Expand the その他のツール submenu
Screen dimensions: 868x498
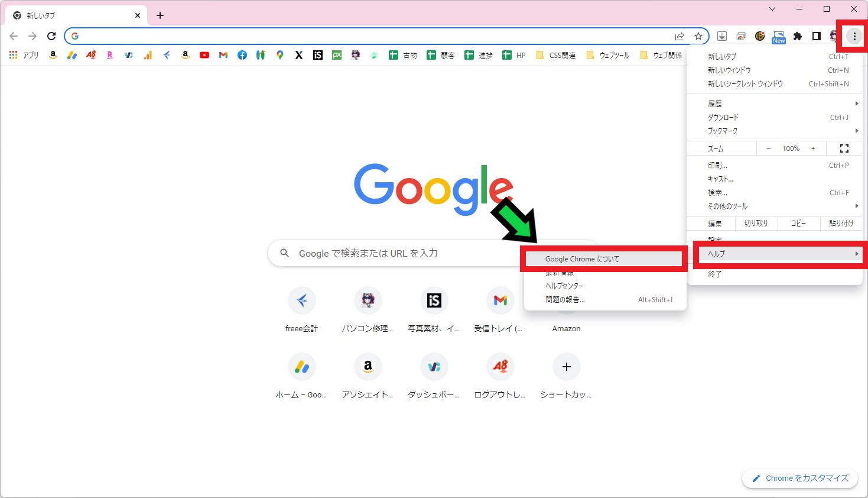click(x=775, y=206)
